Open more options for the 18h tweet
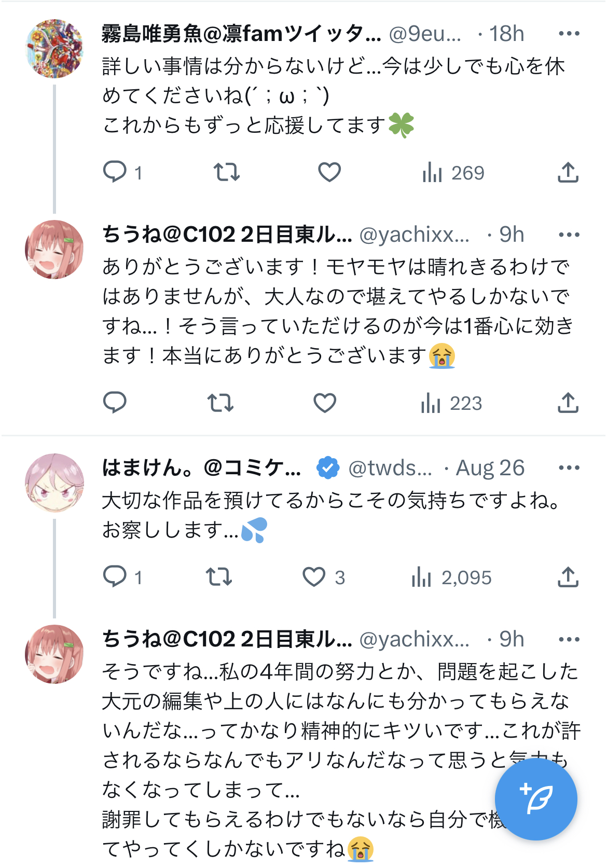607x868 pixels. [569, 34]
